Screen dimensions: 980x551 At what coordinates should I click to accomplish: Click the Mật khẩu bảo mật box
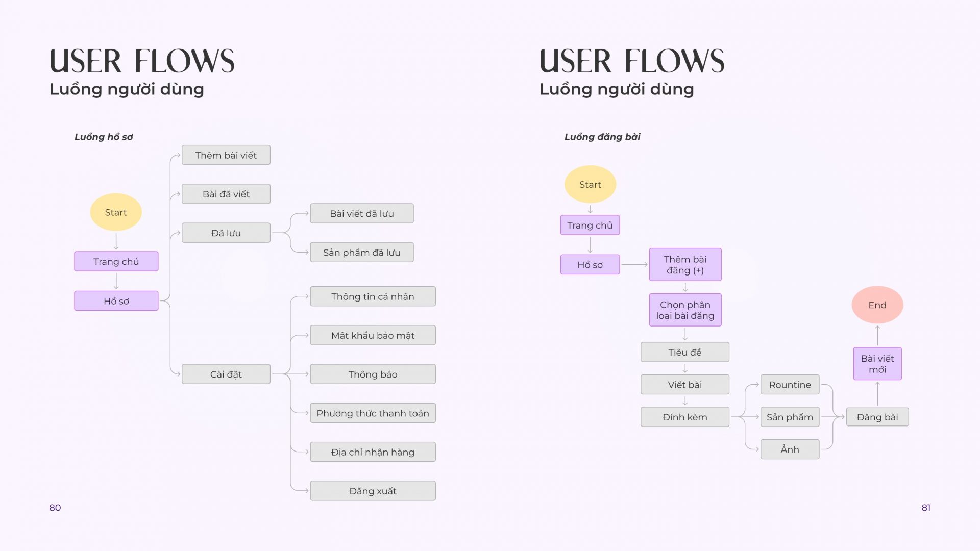tap(373, 335)
